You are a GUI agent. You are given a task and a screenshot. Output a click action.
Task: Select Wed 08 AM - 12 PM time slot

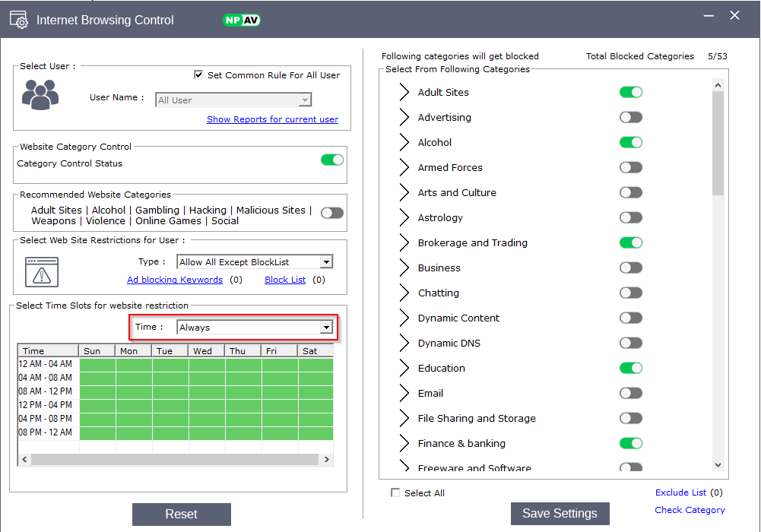[x=207, y=391]
